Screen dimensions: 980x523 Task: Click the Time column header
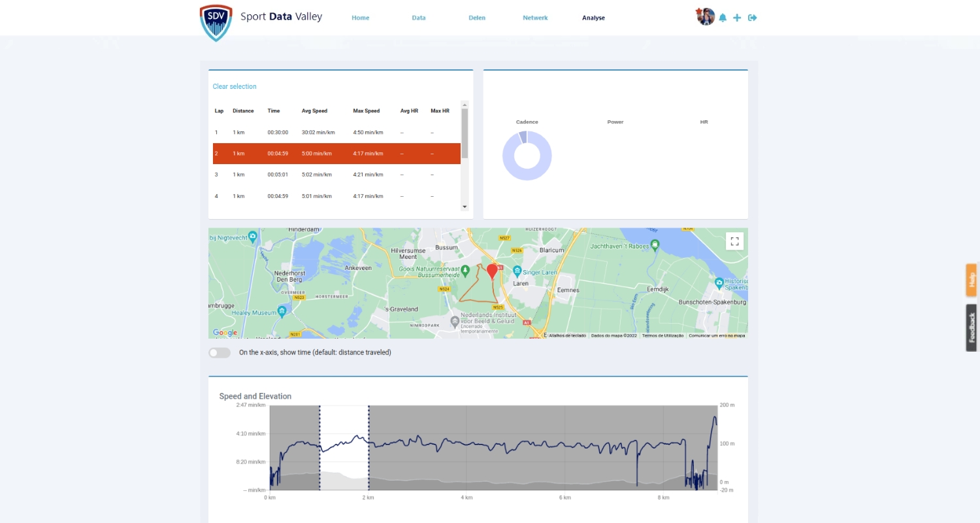point(273,111)
